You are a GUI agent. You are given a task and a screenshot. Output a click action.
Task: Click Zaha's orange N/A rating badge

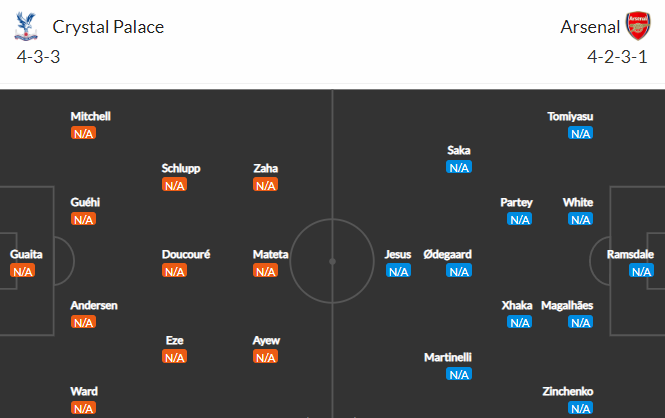pos(265,185)
